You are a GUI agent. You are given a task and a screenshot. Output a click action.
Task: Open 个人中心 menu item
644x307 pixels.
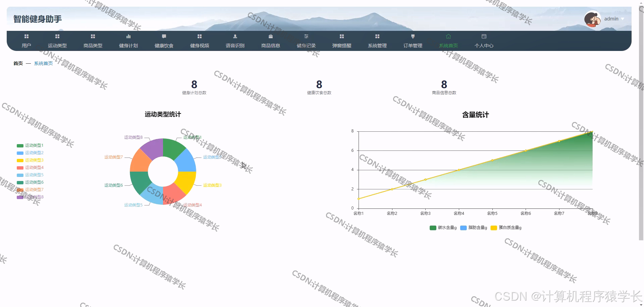click(x=484, y=46)
